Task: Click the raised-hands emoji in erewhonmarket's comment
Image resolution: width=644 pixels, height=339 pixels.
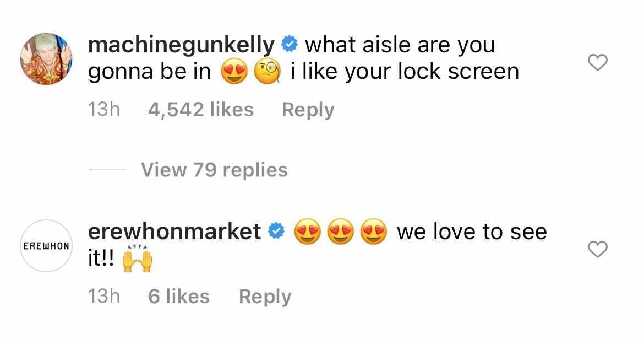Action: (x=138, y=259)
